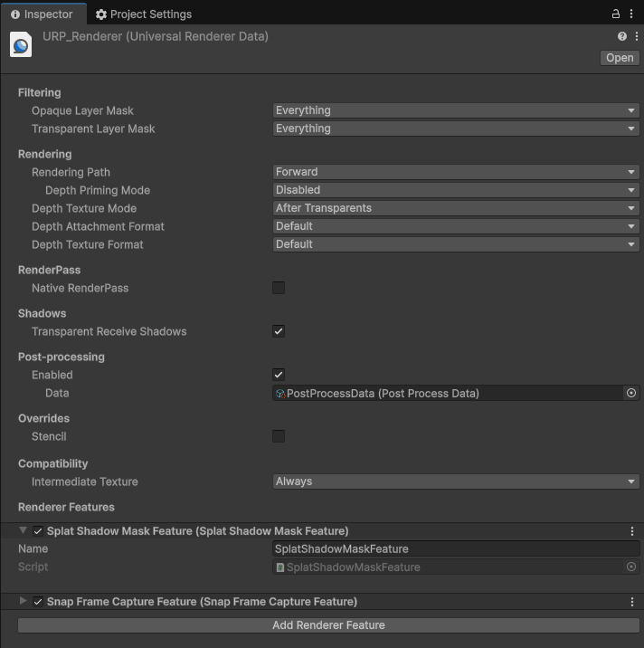Open Splat Shadow Mask Feature options menu
Viewport: 644px width, 648px height.
point(632,531)
